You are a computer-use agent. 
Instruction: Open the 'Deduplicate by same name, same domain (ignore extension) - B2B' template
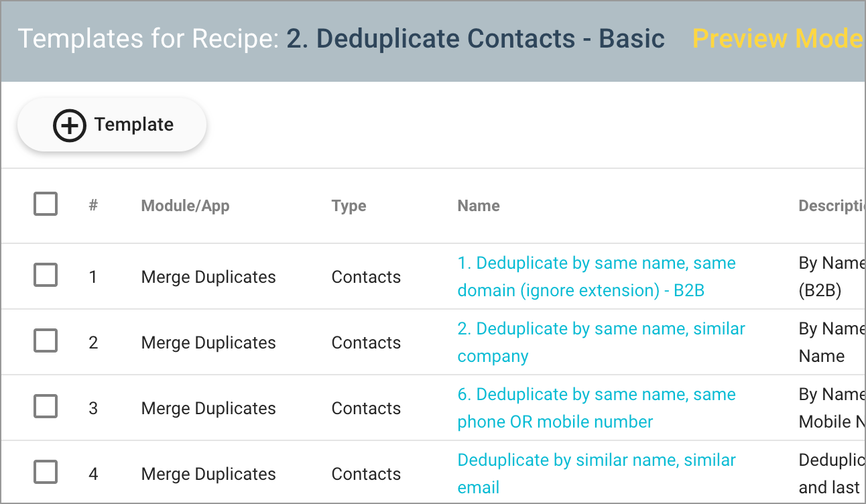tap(596, 276)
